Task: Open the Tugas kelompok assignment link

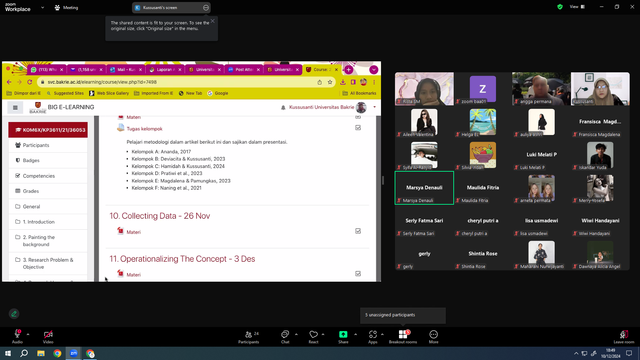Action: pyautogui.click(x=144, y=129)
